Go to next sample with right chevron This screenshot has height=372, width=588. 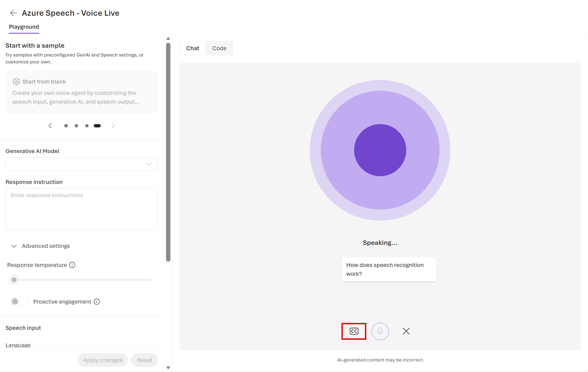[113, 126]
